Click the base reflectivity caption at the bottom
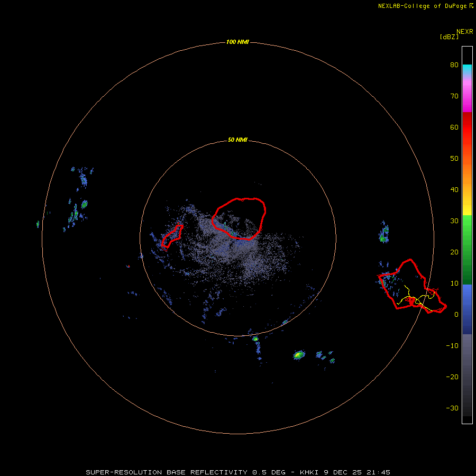Screen dimensions: 476x476 coord(237,472)
